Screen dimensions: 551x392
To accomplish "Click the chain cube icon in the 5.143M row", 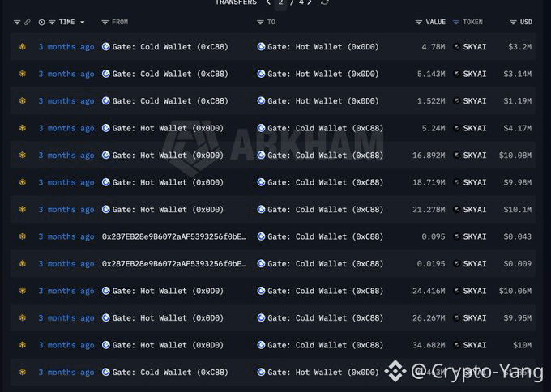I will tap(23, 74).
